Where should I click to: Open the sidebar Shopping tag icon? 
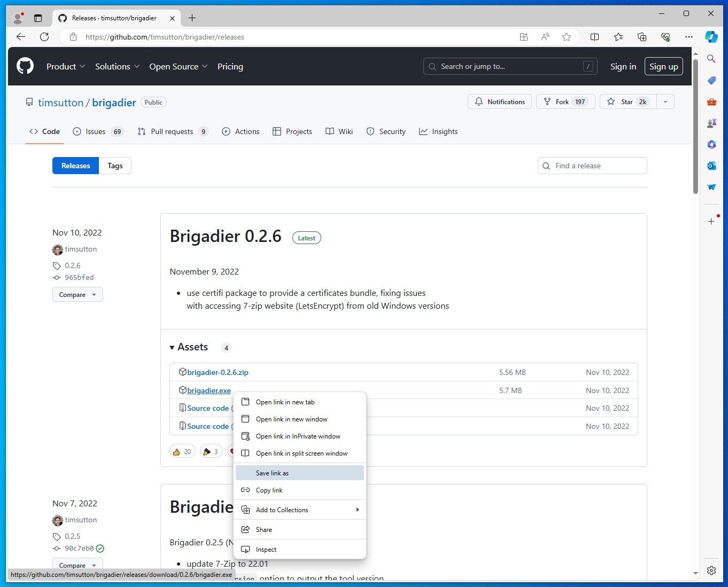click(711, 80)
